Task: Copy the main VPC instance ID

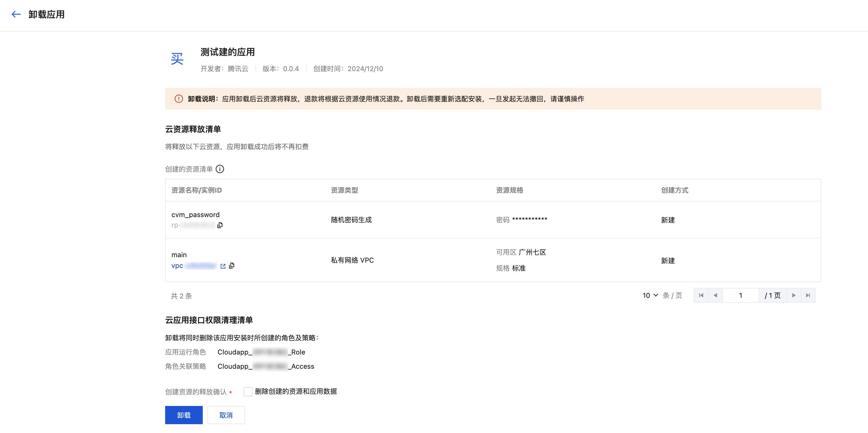Action: click(232, 266)
